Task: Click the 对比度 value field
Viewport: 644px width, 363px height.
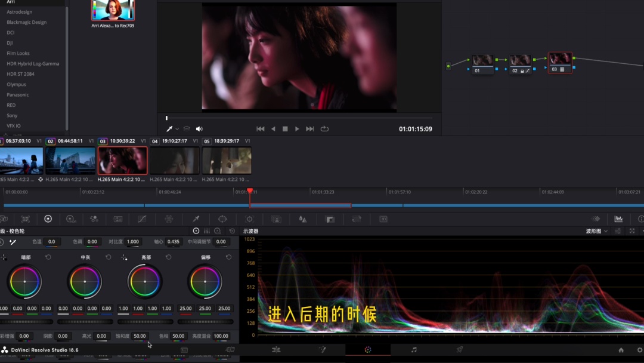Action: click(x=132, y=242)
